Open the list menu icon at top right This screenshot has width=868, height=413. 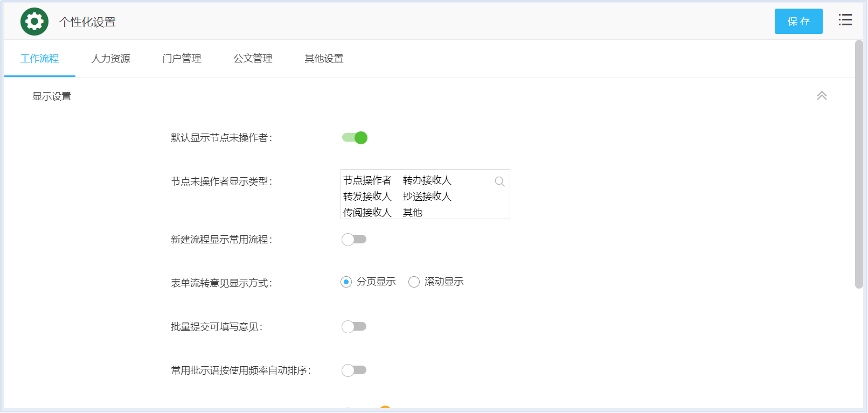point(845,20)
